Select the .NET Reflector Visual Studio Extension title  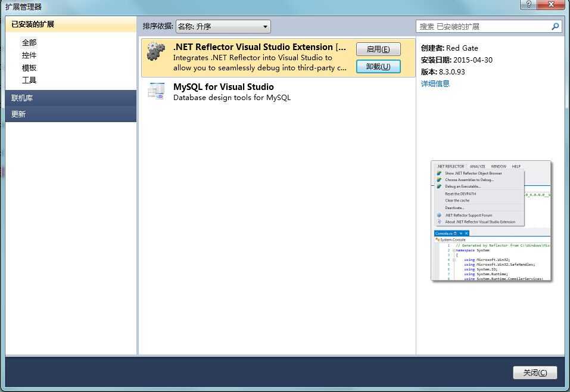[260, 47]
